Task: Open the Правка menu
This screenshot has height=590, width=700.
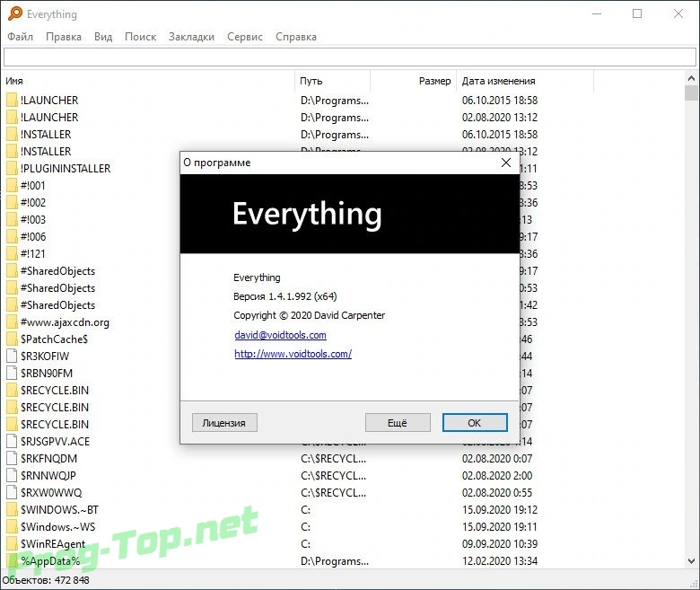Action: (64, 37)
